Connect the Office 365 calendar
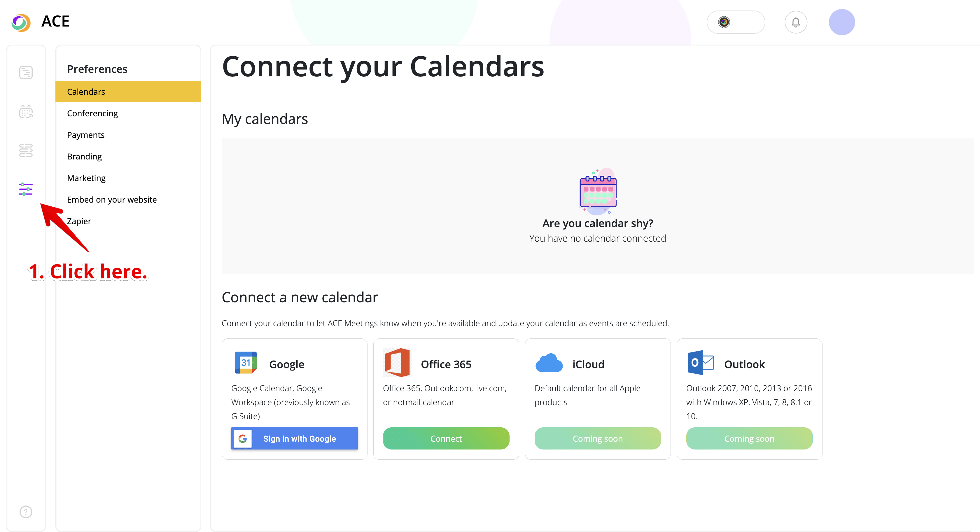 pos(446,438)
